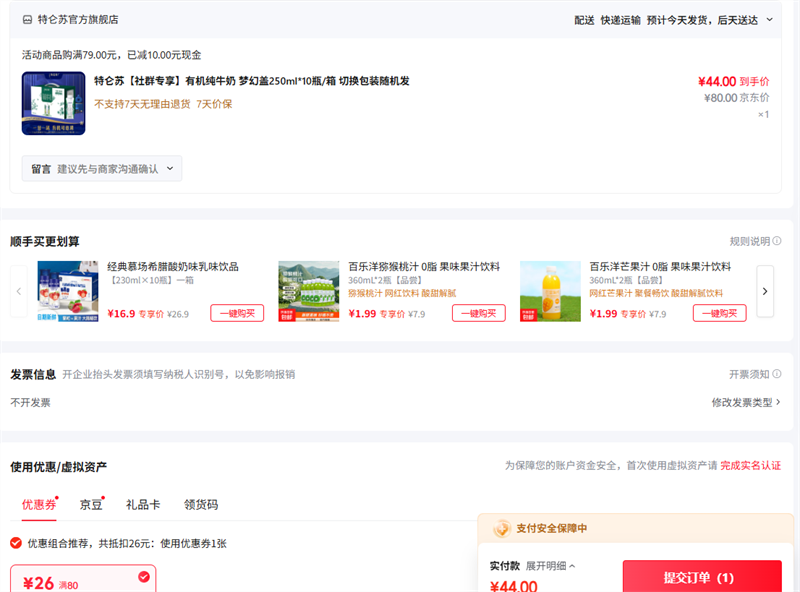Open 修改发票类型 to change invoice type
Viewport: 800px width, 592px height.
(745, 402)
